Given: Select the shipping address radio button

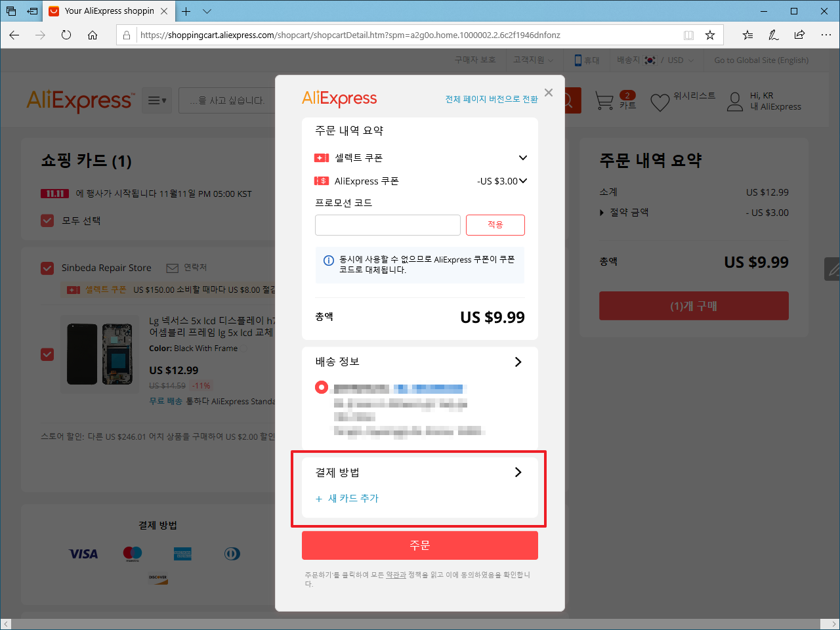Looking at the screenshot, I should pos(322,387).
